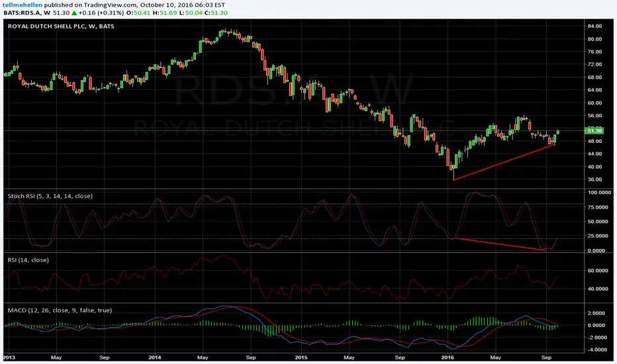Image resolution: width=617 pixels, height=364 pixels.
Task: Click 75.0000 on the Stoch RSI axis
Action: [599, 207]
